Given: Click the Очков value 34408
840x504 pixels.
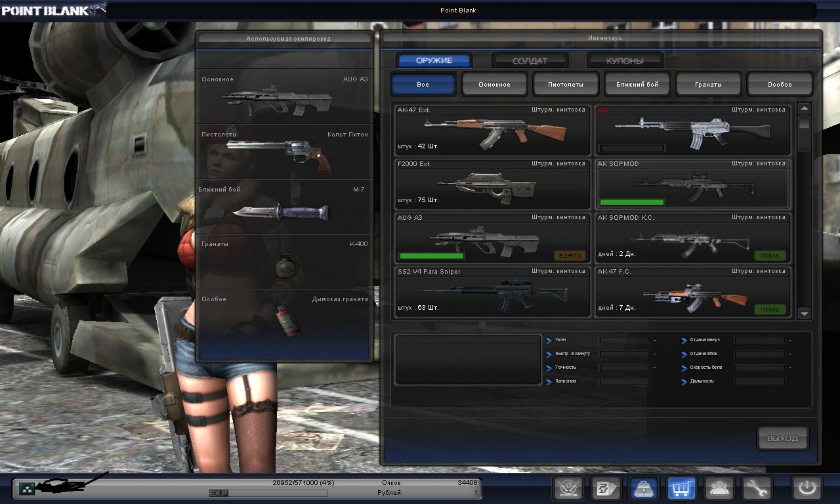Looking at the screenshot, I should (467, 483).
